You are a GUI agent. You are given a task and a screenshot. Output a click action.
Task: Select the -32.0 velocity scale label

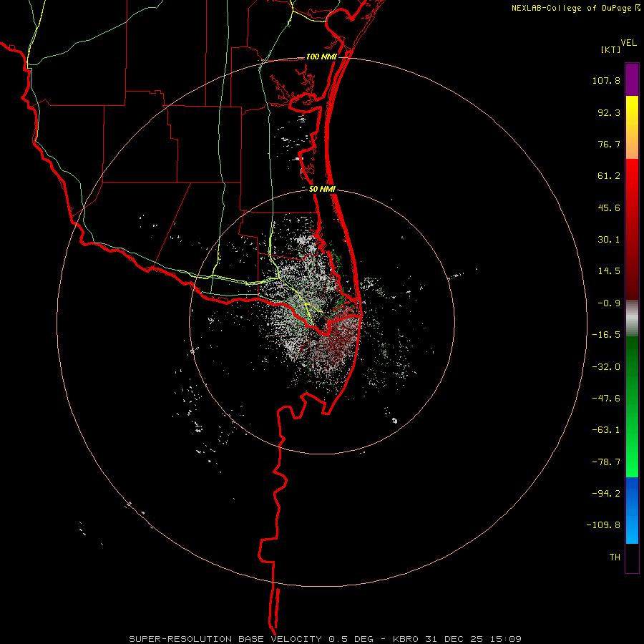tap(606, 367)
